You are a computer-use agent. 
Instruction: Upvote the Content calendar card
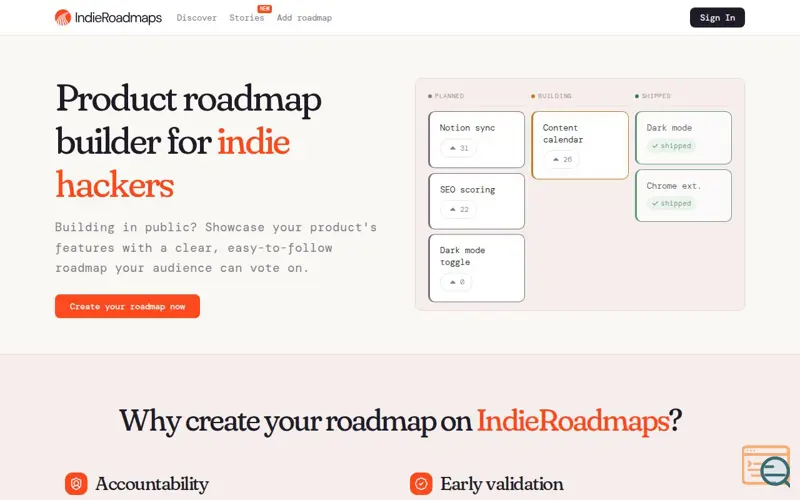coord(561,160)
